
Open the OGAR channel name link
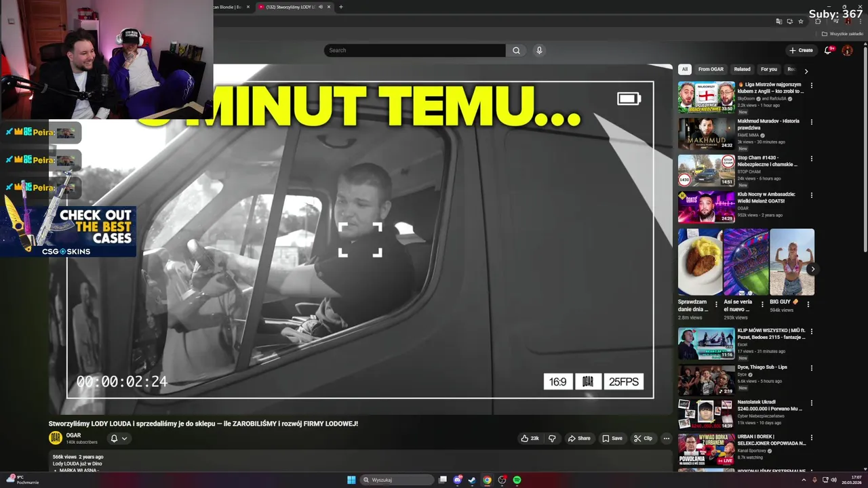(73, 435)
